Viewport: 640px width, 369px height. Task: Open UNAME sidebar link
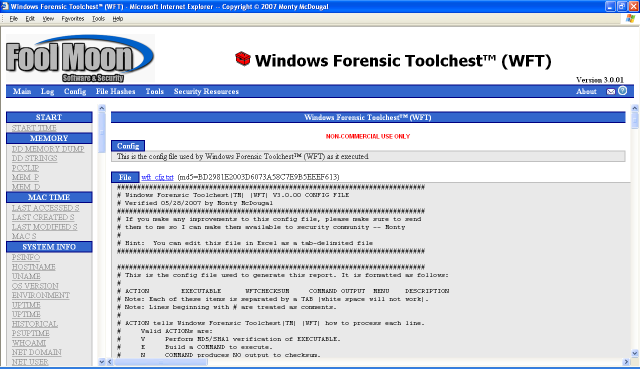point(26,276)
